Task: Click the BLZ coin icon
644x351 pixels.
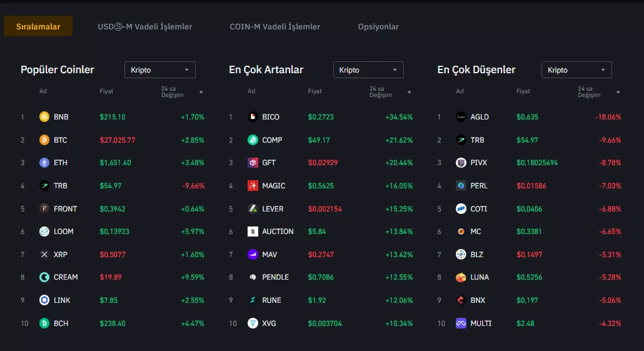Action: point(461,255)
